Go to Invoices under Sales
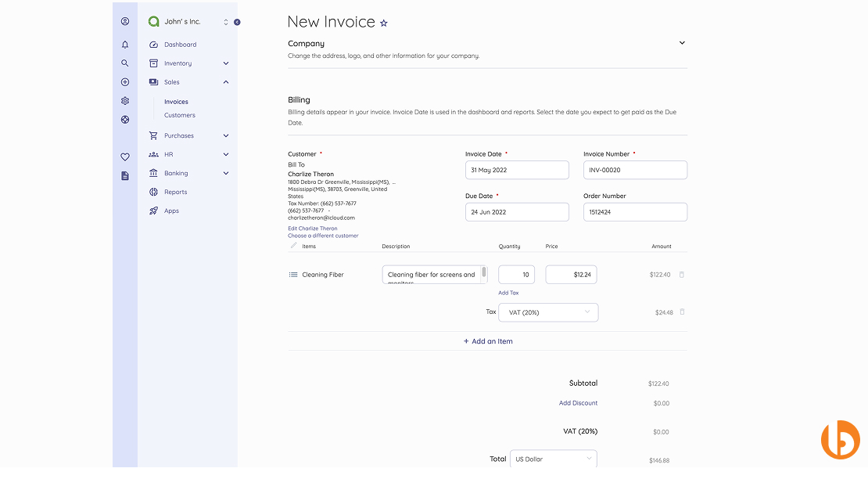 coord(176,102)
